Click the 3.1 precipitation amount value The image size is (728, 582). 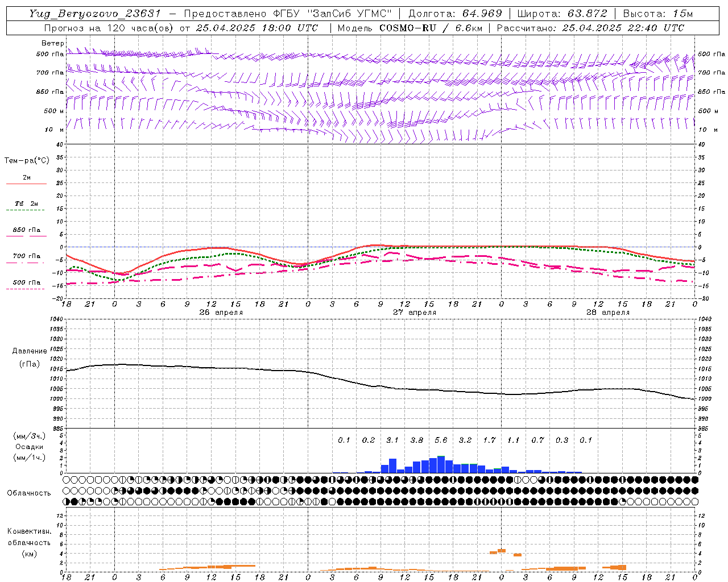tap(392, 440)
